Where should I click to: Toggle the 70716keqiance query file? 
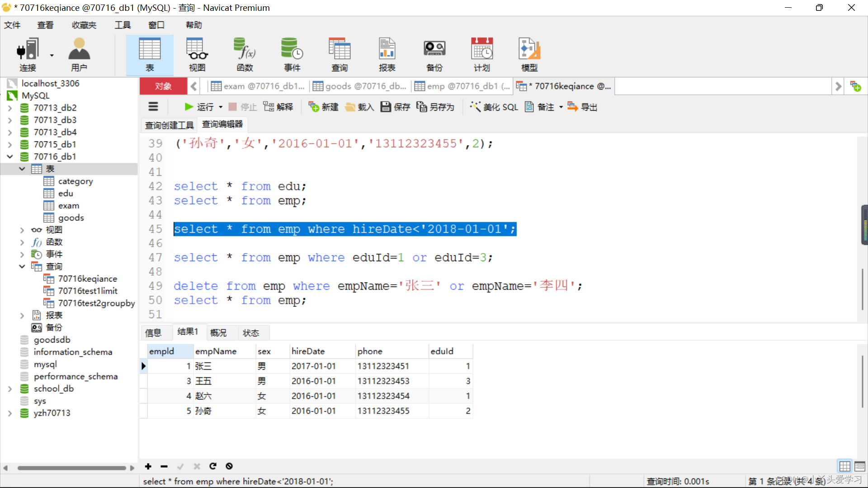[87, 278]
